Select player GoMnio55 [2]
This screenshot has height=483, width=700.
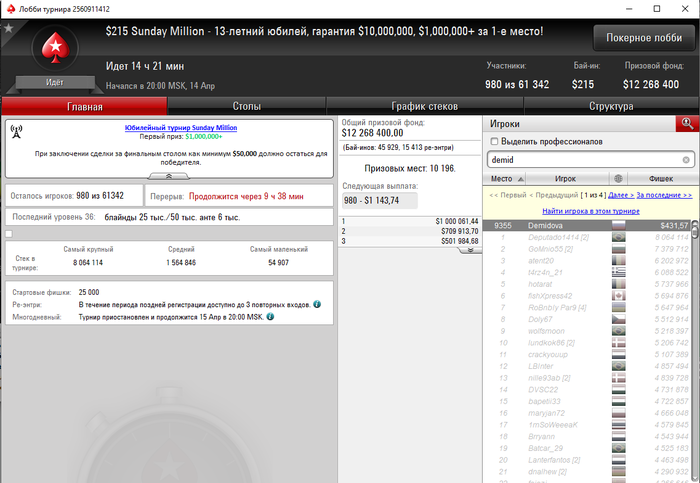(587, 249)
